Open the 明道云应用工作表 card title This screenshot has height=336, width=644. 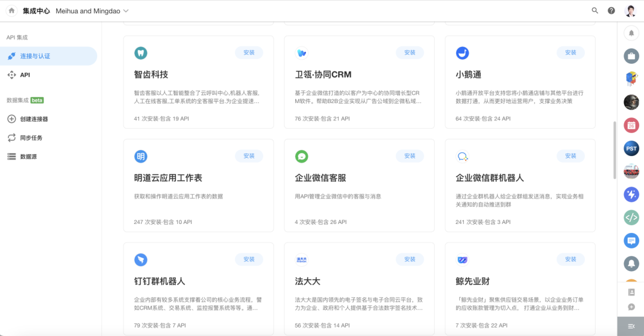[x=168, y=178]
